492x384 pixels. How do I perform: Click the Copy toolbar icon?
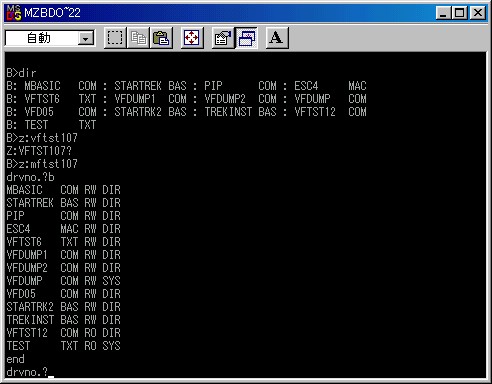tap(138, 38)
